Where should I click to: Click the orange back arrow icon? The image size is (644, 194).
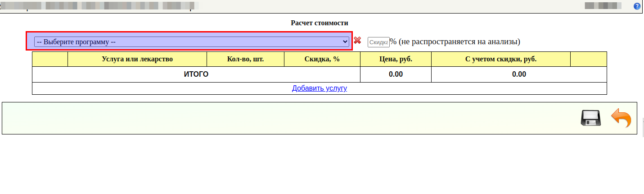point(621,118)
